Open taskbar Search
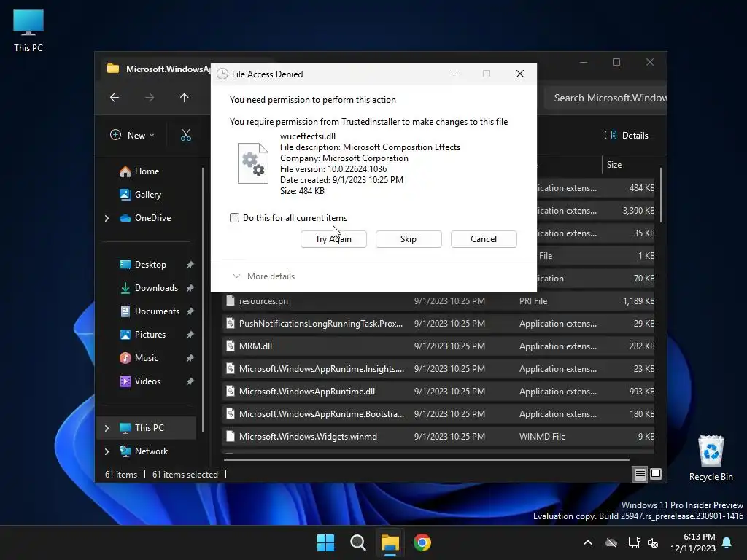This screenshot has width=747, height=560. [x=357, y=542]
